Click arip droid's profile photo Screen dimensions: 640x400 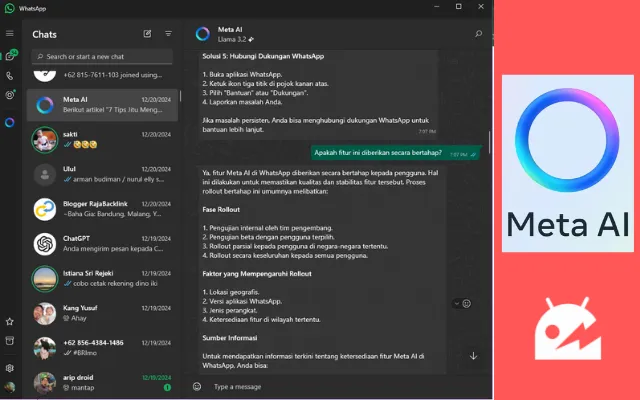(x=44, y=383)
